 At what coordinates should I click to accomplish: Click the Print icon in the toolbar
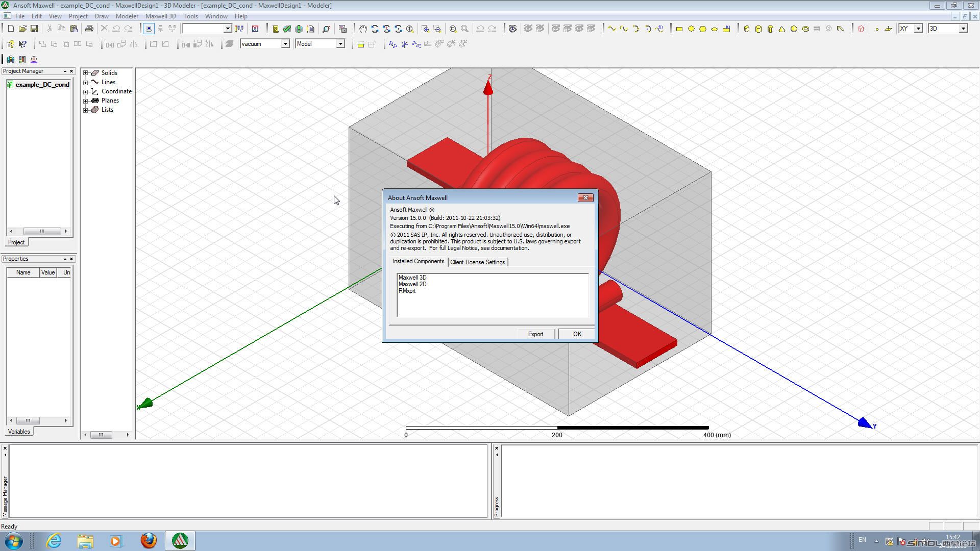click(x=89, y=29)
